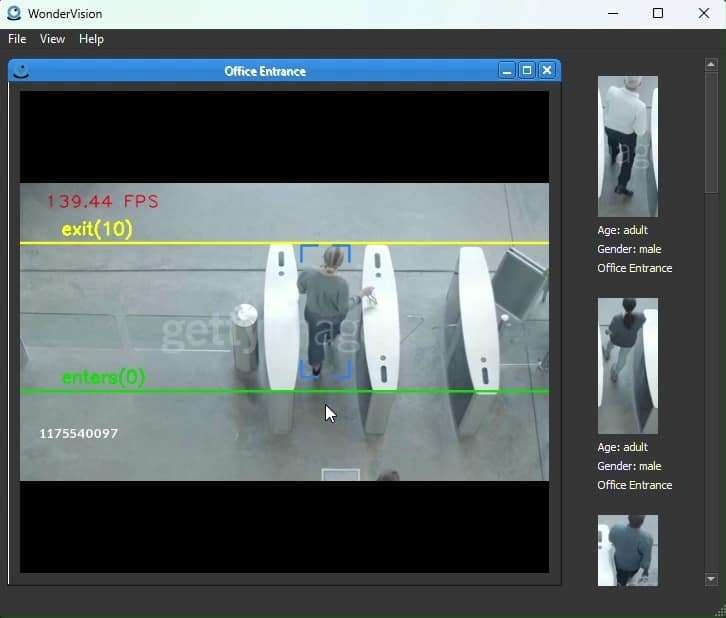Viewport: 726px width, 618px height.
Task: Click the detections list scroll up arrow
Action: pos(711,64)
